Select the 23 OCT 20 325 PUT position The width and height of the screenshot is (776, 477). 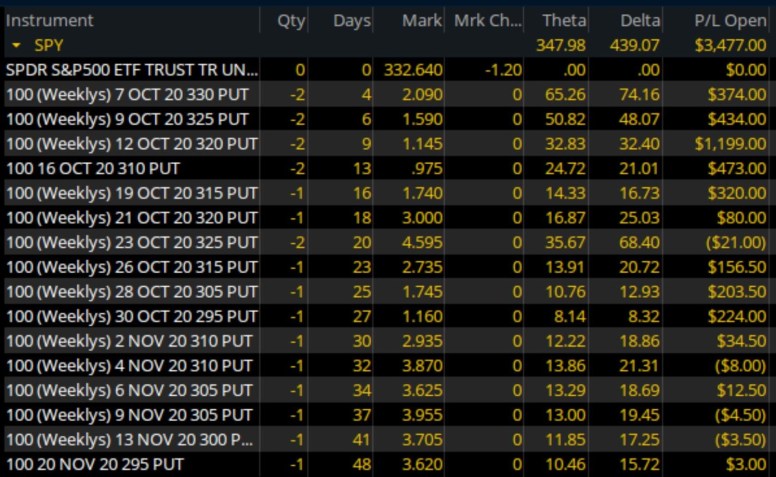[131, 242]
